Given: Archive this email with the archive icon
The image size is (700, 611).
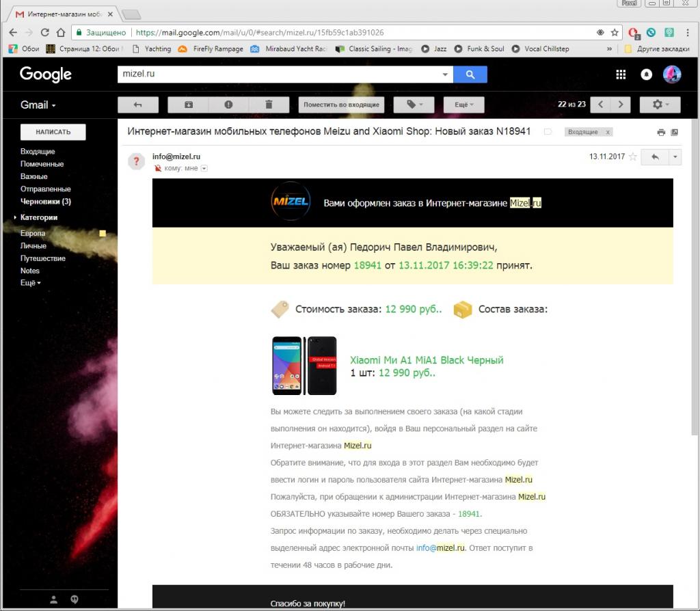Looking at the screenshot, I should [189, 105].
